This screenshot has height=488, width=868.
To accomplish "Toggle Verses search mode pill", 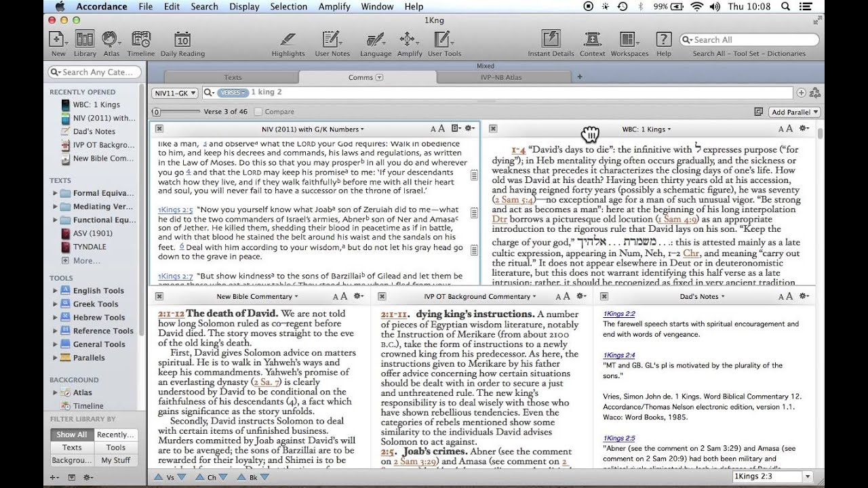I will pos(233,92).
